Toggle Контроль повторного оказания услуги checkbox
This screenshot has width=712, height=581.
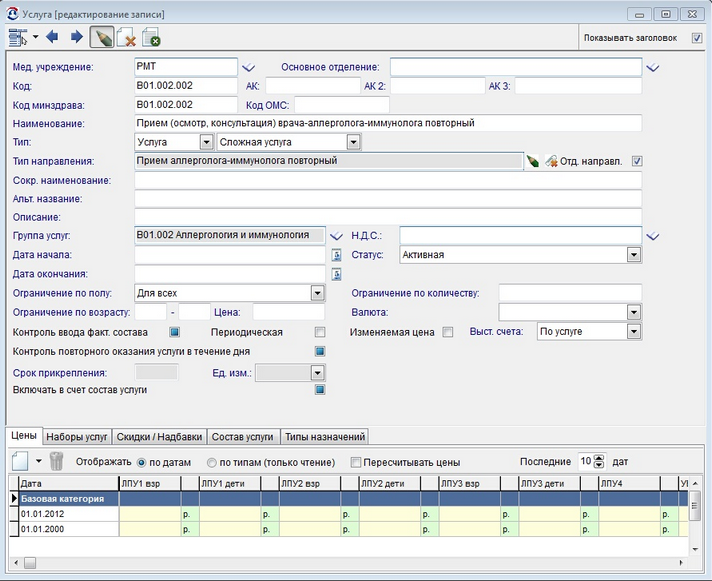click(320, 351)
